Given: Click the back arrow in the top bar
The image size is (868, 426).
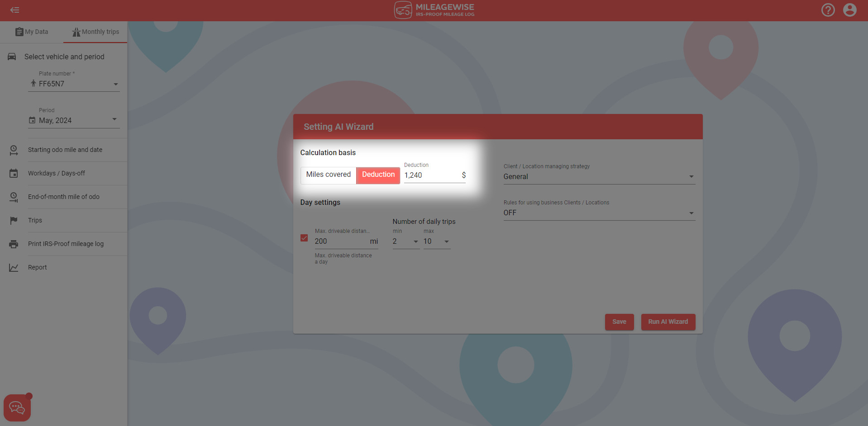Looking at the screenshot, I should [x=14, y=9].
